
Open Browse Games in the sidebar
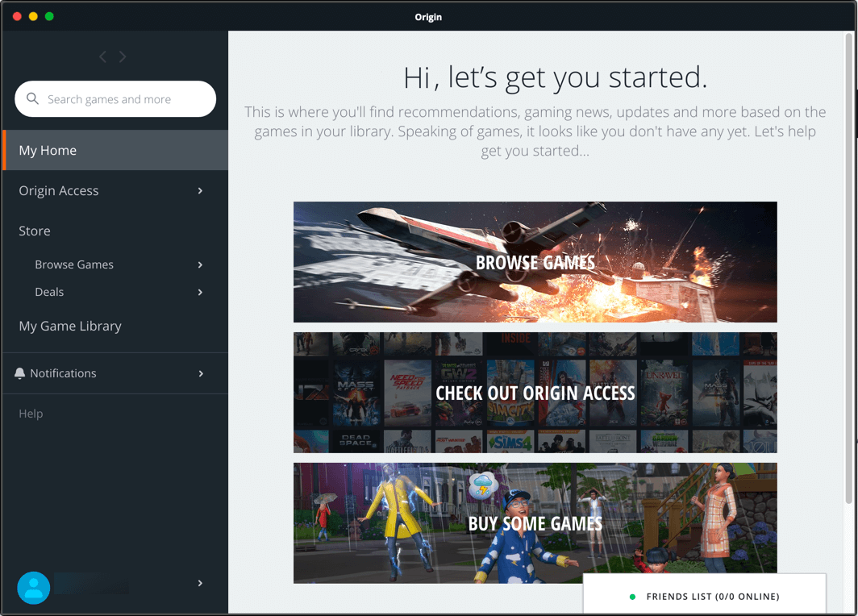[74, 264]
